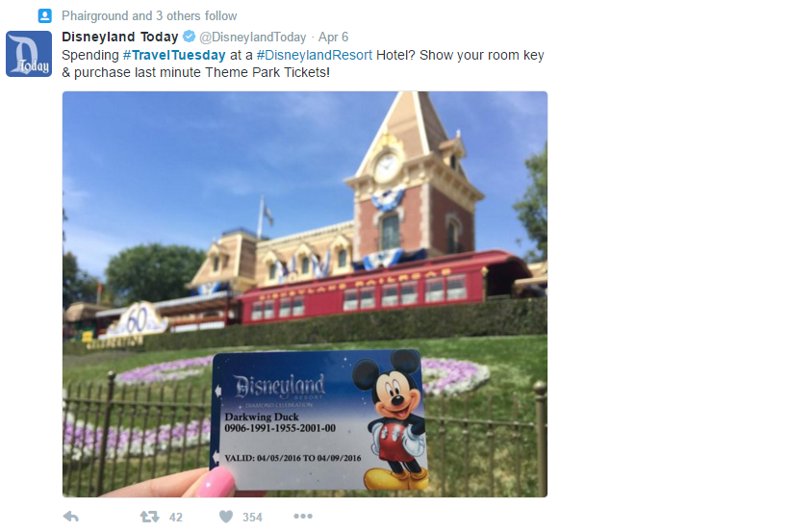
Task: Open the Apr 6 timestamp link
Action: [333, 38]
